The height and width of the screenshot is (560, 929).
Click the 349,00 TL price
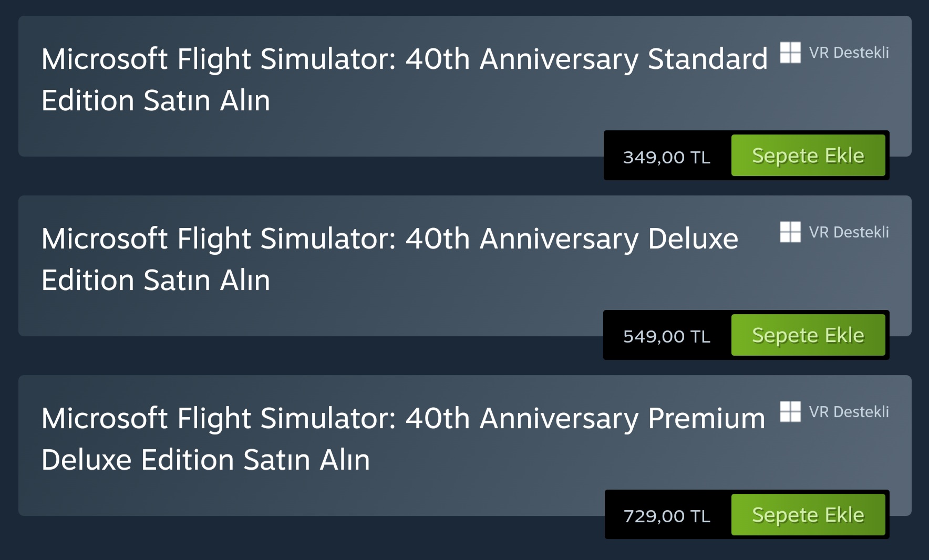pos(666,157)
